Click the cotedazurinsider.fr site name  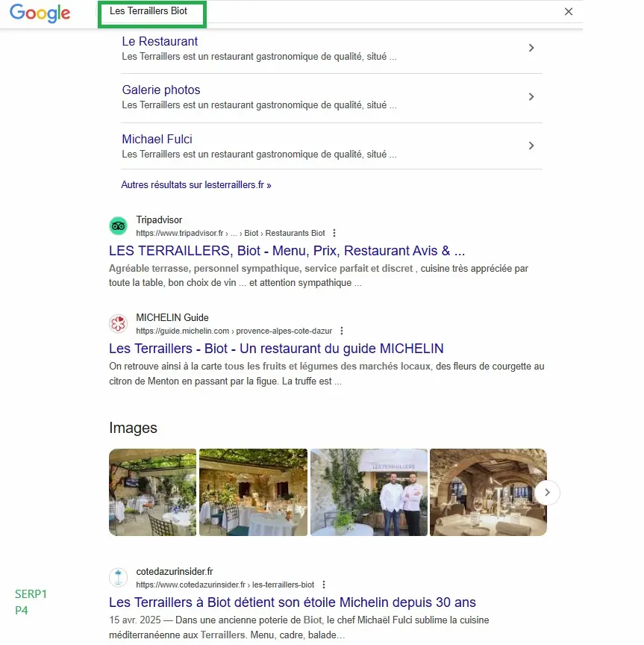point(175,571)
